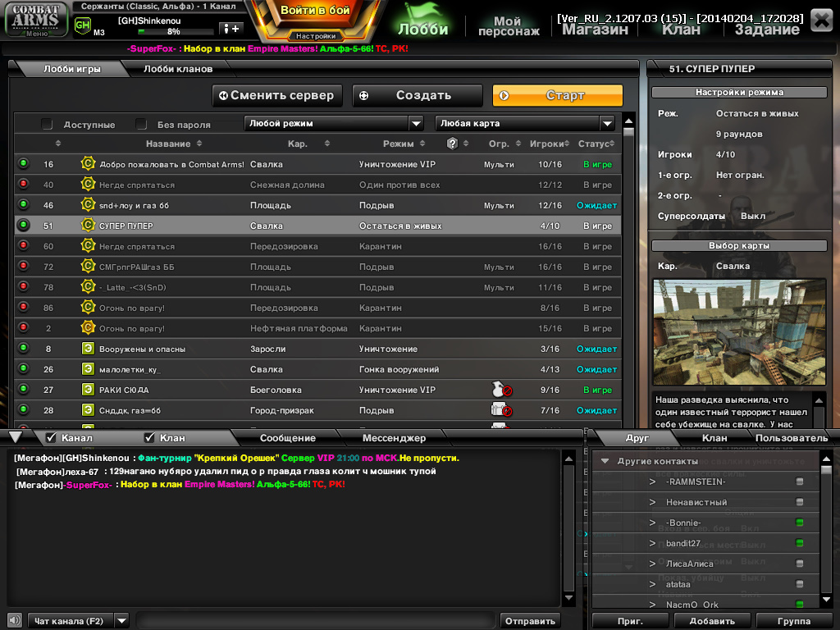This screenshot has width=840, height=630.
Task: Expand the -RAMMSTEIN- contact arrow
Action: [652, 482]
